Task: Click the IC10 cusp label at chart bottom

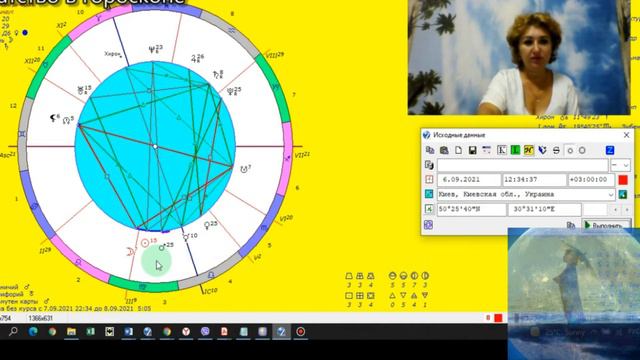Action: pos(210,291)
